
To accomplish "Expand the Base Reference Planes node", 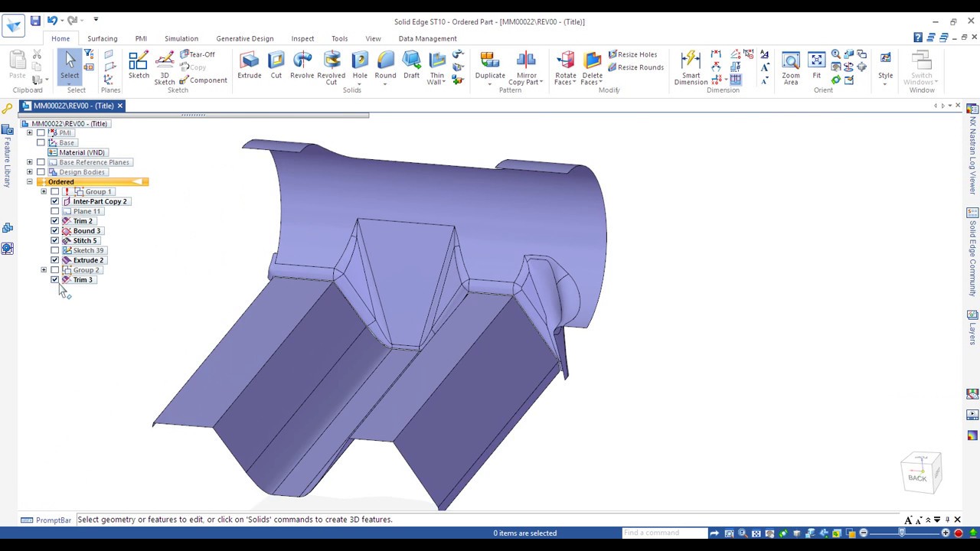I will click(29, 162).
